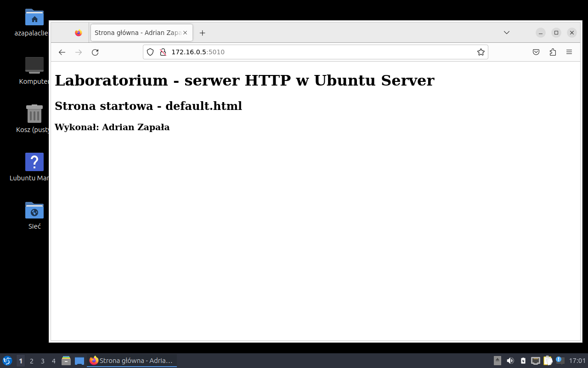Open the removable media eject tray icon
Screen dimensions: 588x368
coord(498,361)
